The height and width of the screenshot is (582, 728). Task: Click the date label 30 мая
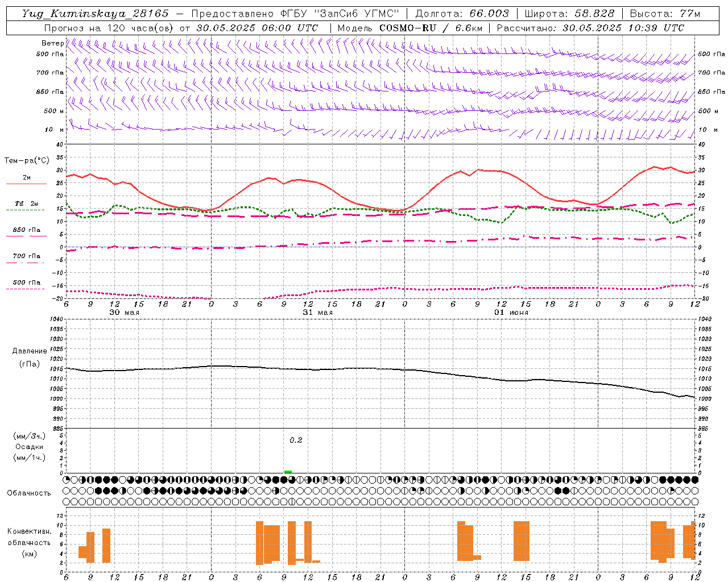click(x=124, y=312)
